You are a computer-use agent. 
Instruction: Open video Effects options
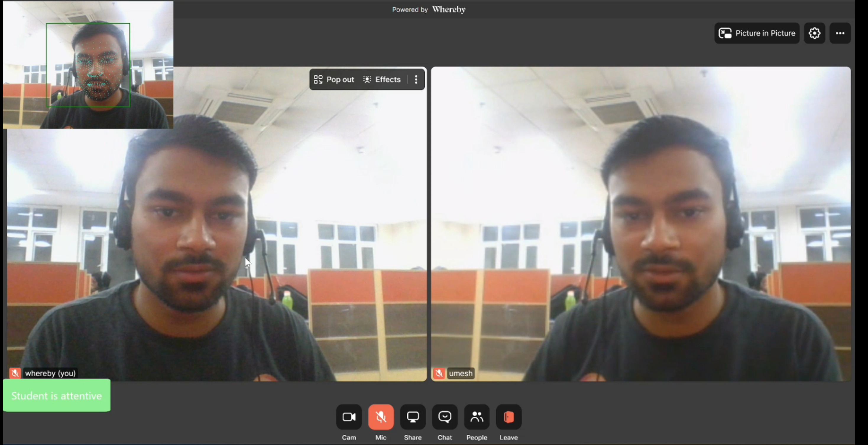[382, 79]
